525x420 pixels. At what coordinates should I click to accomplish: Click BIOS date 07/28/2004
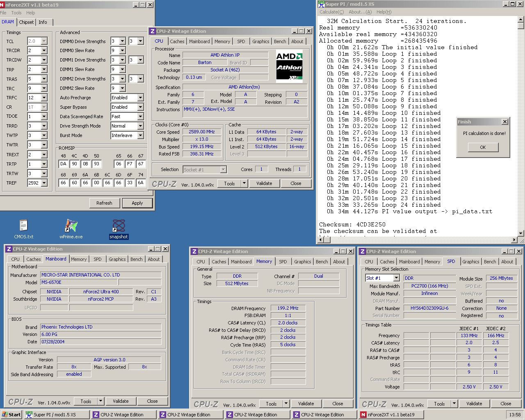point(100,342)
